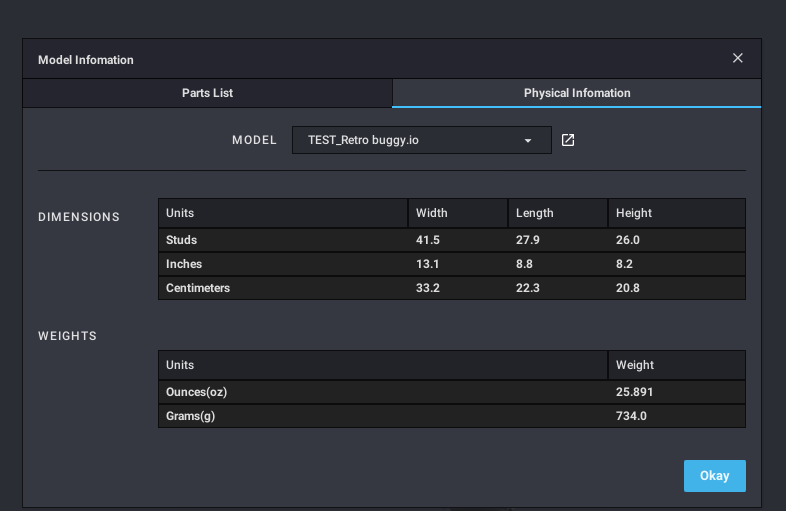Select the Inches row label

(184, 264)
